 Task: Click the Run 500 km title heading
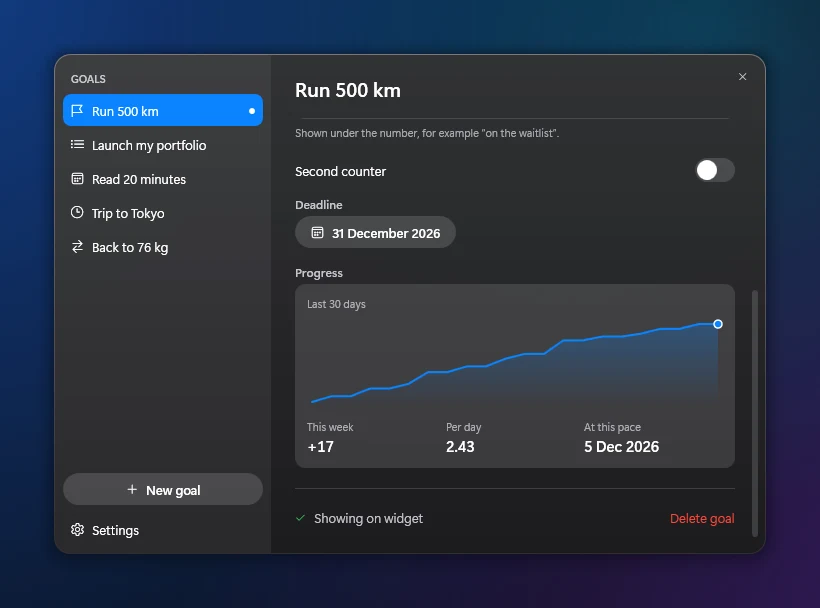tap(348, 90)
